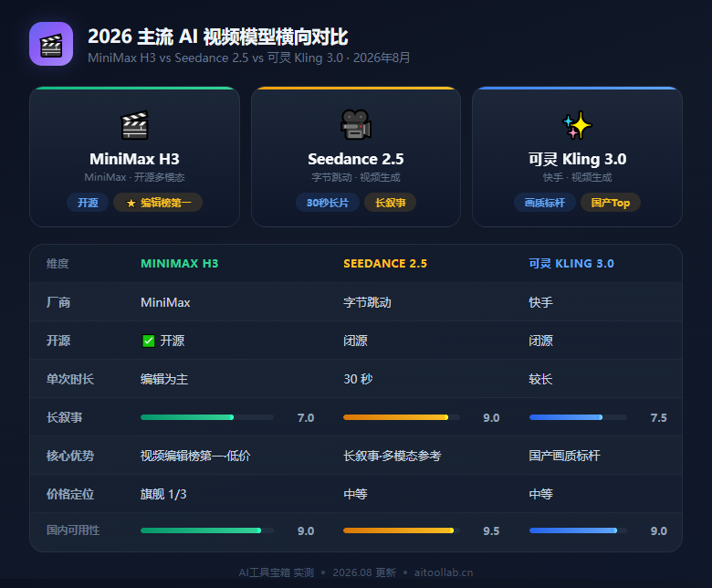Click the 较长 duration cell
The height and width of the screenshot is (588, 712).
[x=540, y=379]
